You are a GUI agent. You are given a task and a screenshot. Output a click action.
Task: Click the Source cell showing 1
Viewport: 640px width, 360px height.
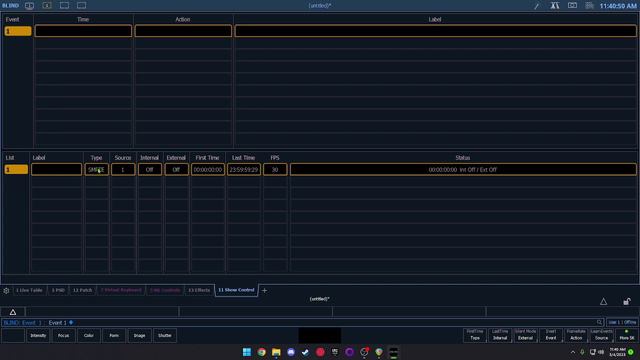123,169
